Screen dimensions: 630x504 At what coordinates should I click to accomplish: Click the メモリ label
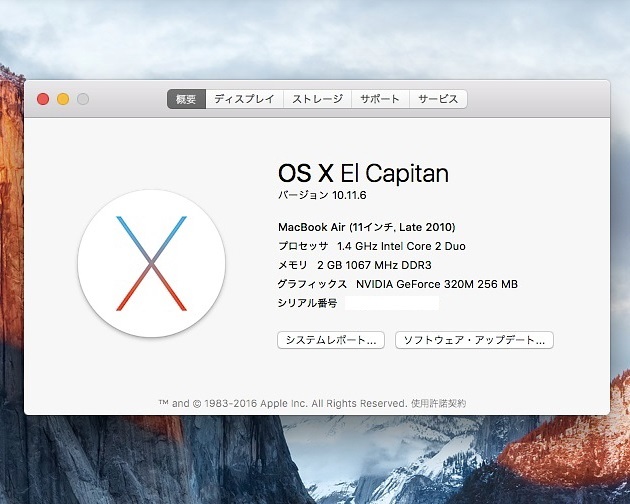(x=292, y=265)
